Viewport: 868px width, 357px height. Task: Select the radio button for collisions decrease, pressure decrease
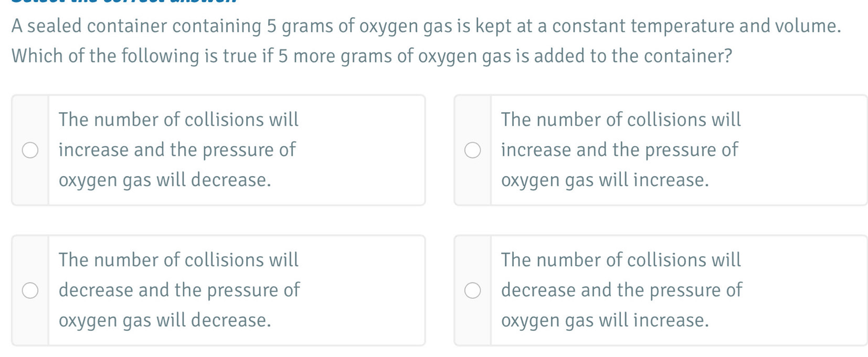click(x=30, y=290)
